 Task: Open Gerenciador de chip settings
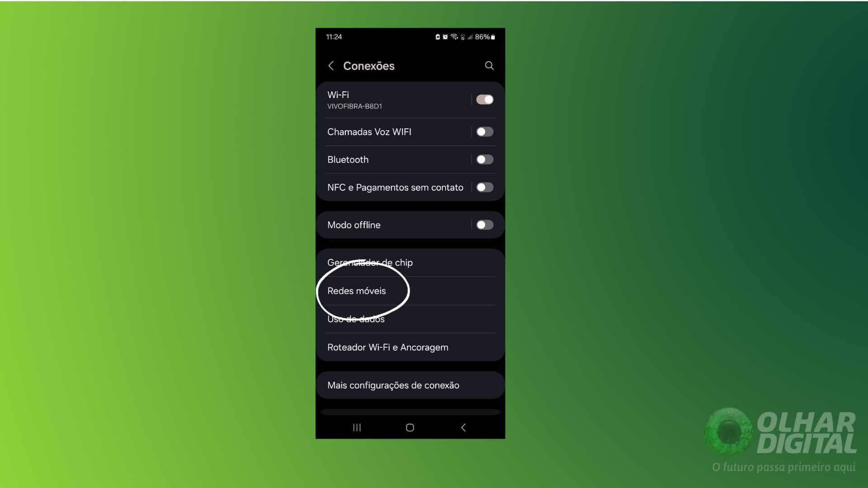pyautogui.click(x=410, y=263)
